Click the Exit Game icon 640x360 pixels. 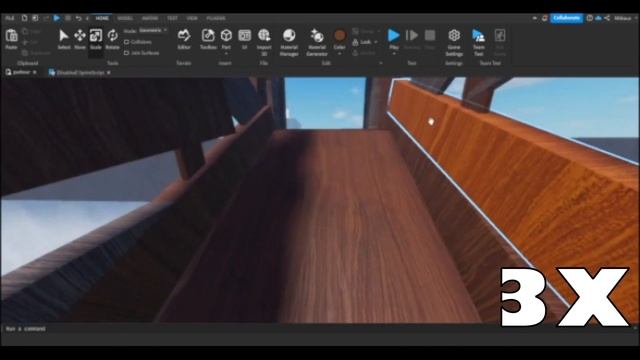(500, 36)
